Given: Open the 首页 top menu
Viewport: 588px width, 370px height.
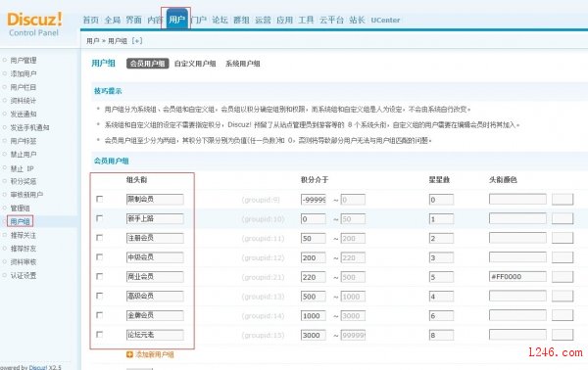Looking at the screenshot, I should [90, 20].
